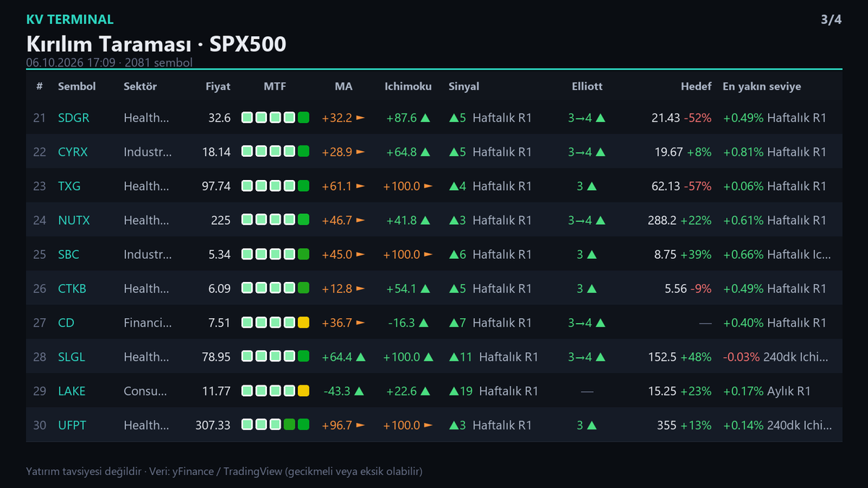Click the LAKE symbol
This screenshot has width=868, height=488.
tap(72, 391)
